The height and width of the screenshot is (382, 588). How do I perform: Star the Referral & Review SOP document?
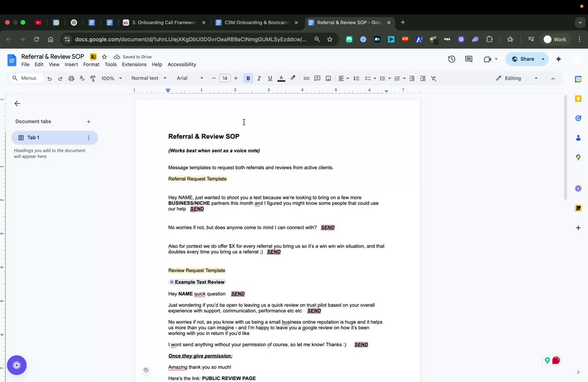[104, 57]
